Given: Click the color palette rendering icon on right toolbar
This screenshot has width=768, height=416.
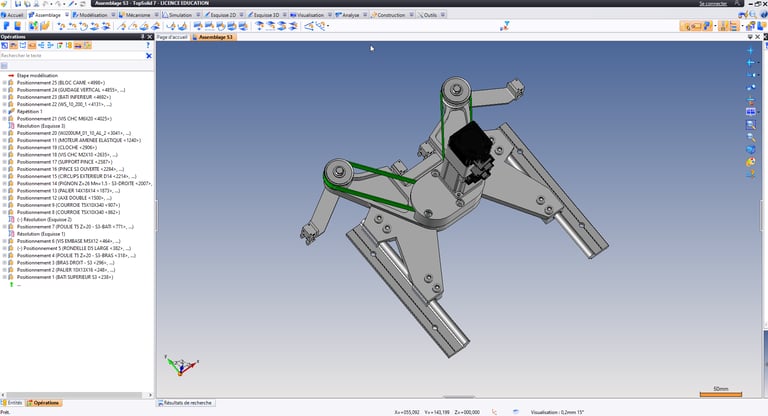Looking at the screenshot, I should 750,162.
